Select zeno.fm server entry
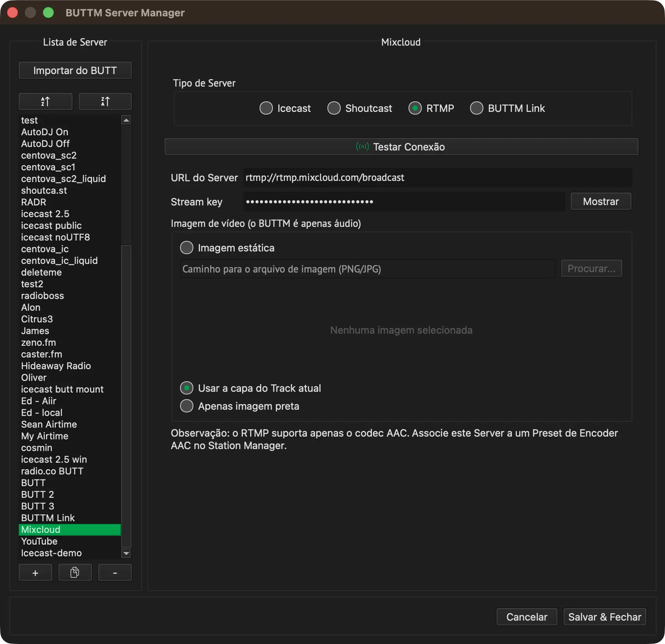 70,342
